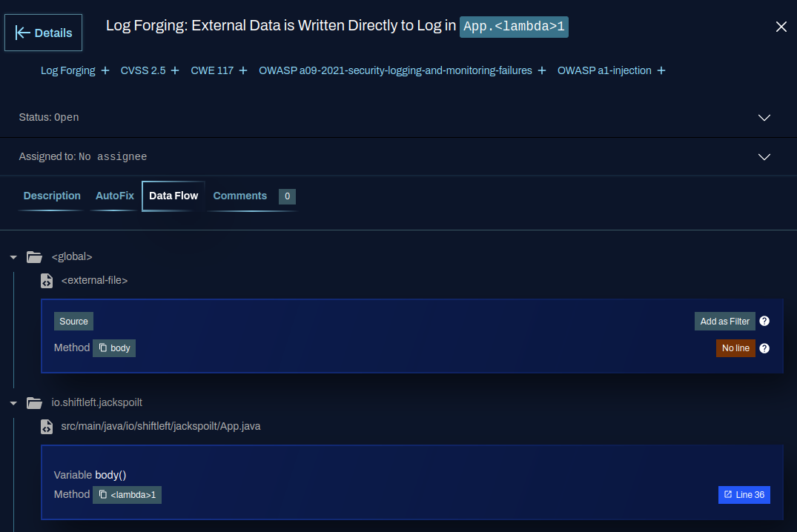797x532 pixels.
Task: Click the plus icon after OWASP a1-injection
Action: click(661, 71)
